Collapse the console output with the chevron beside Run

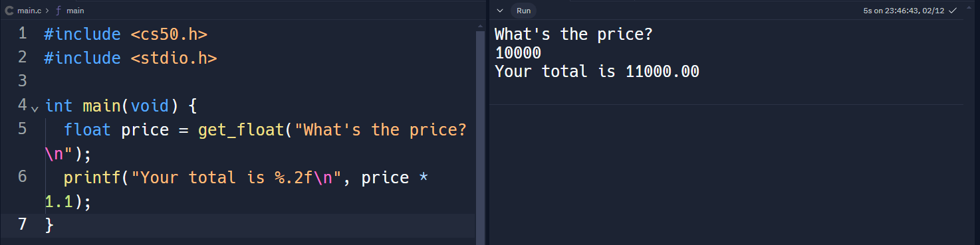(x=499, y=11)
